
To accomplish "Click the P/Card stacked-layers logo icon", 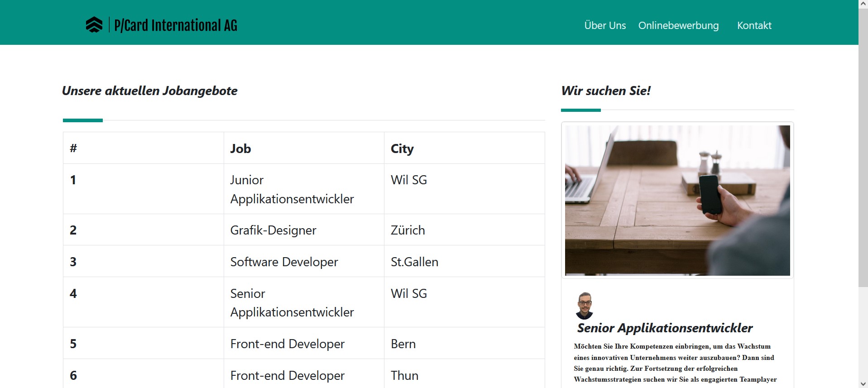I will (x=94, y=25).
